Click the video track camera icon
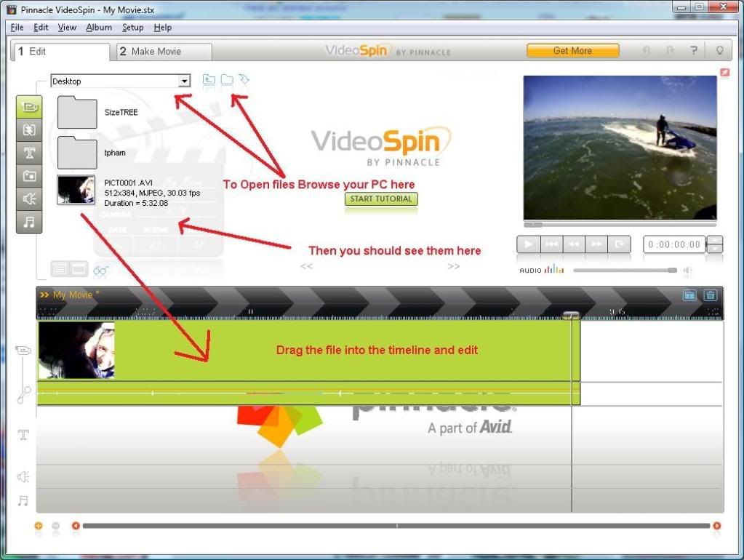 pyautogui.click(x=23, y=351)
